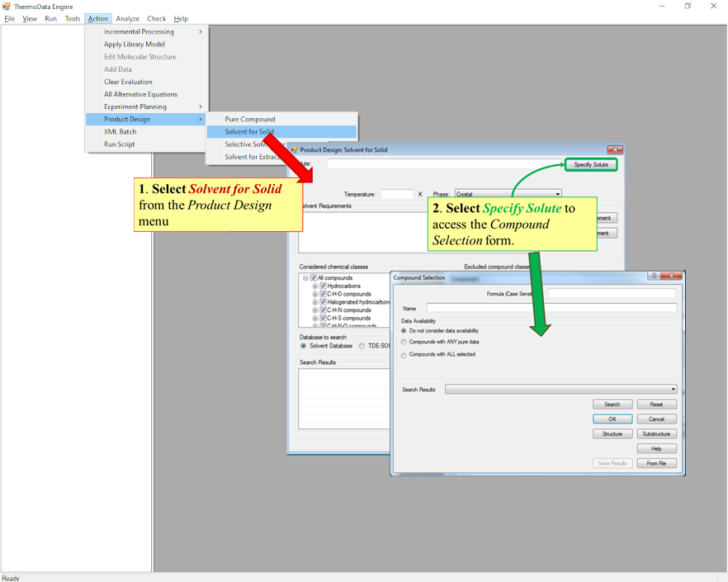Choose Clear Evaluation menu entry
The image size is (728, 582).
pos(147,82)
